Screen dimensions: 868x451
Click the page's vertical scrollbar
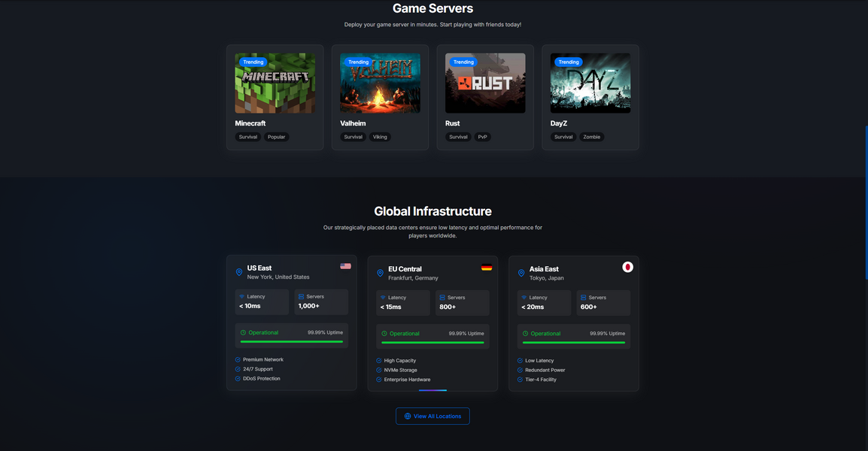(x=866, y=202)
